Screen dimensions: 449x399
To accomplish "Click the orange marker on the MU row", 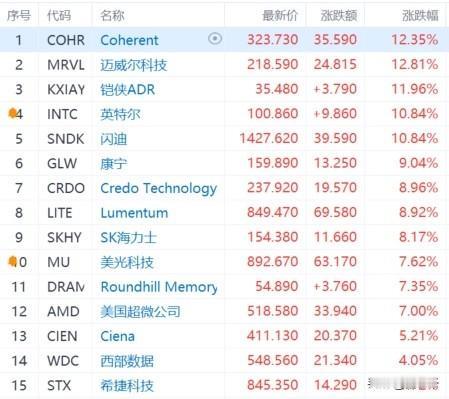I will click(x=12, y=261).
